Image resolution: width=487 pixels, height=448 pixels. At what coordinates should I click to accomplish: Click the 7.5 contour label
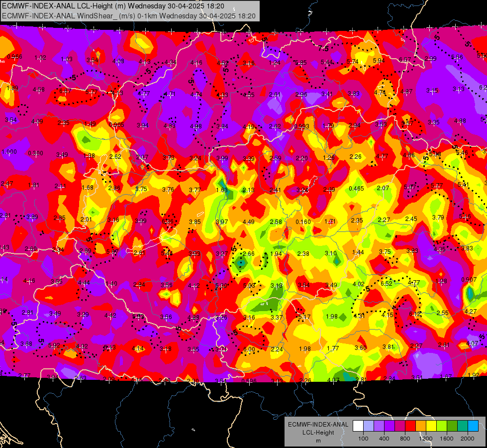[323, 48]
